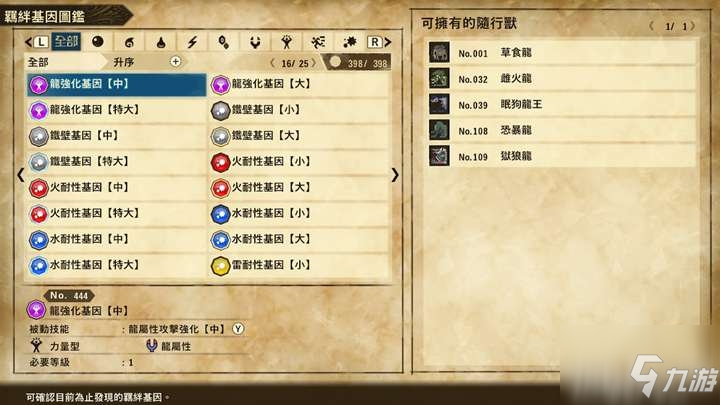The width and height of the screenshot is (720, 405).
Task: Select the technical type burst icon
Action: (x=349, y=42)
